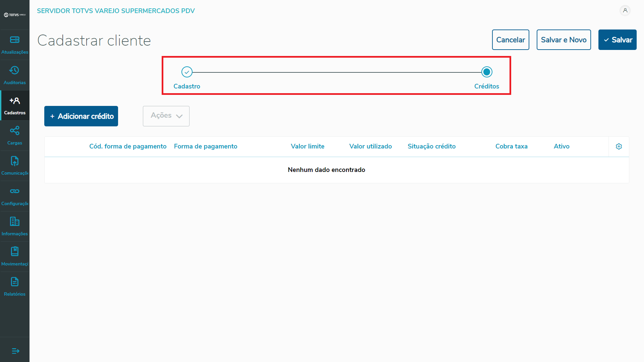Open the table column settings gear
This screenshot has height=362, width=644.
(x=619, y=146)
